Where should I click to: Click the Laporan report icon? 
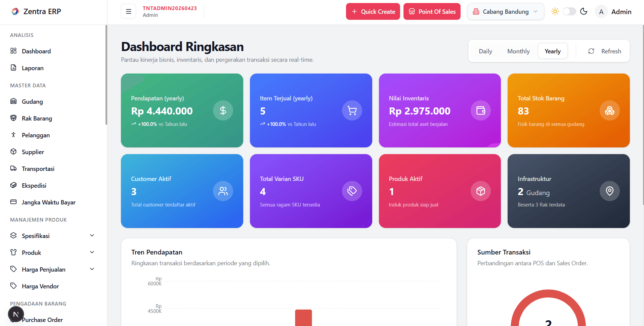pyautogui.click(x=13, y=67)
